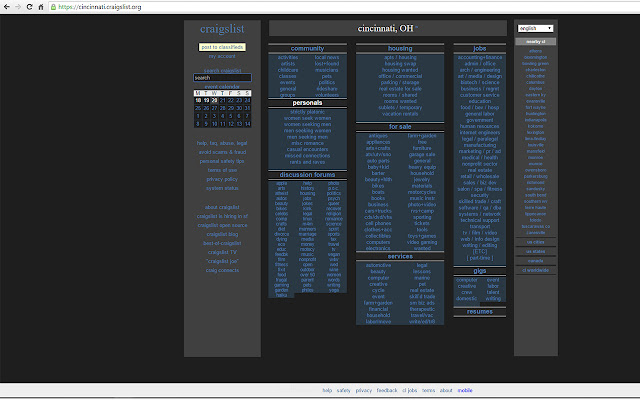Click the browser forward arrow
The image size is (640, 400).
pyautogui.click(x=18, y=7)
